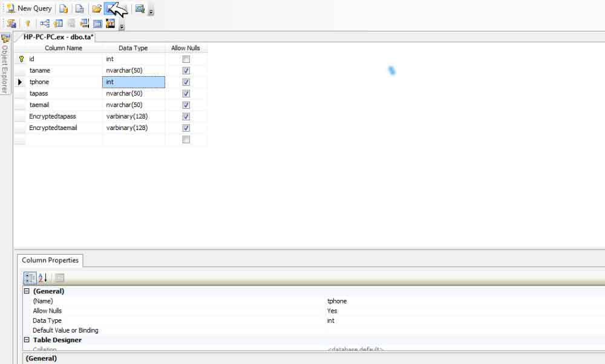Image resolution: width=605 pixels, height=364 pixels.
Task: Collapse the Table Designer properties section
Action: pyautogui.click(x=27, y=340)
